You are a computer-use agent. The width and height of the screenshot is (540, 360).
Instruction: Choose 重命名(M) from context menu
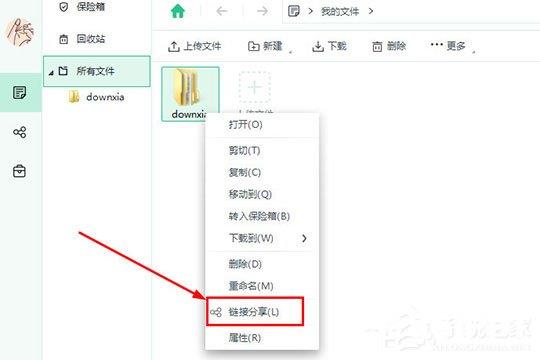(x=251, y=286)
